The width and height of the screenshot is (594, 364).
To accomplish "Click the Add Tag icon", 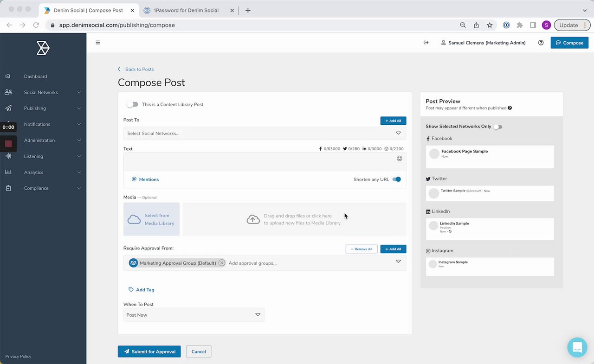I will [131, 290].
